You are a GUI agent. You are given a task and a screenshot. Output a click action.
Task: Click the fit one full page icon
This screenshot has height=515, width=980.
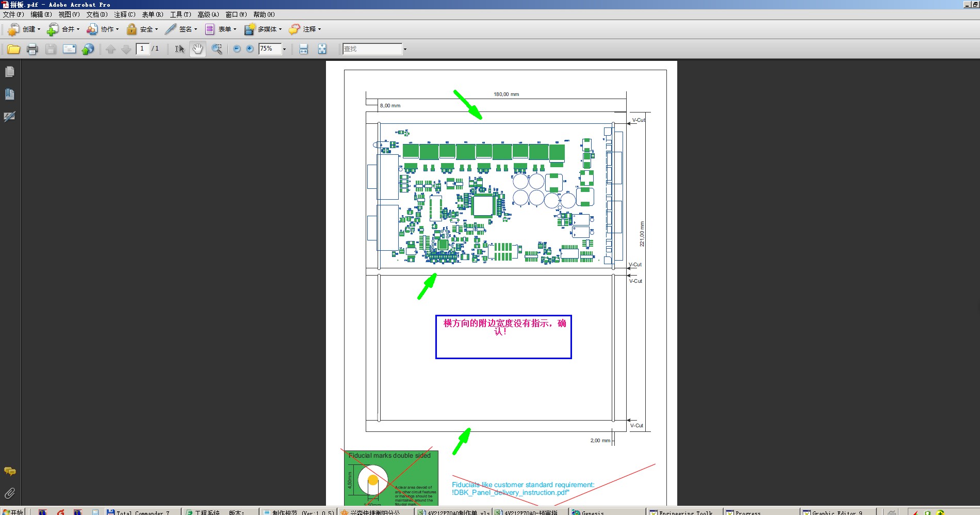[x=322, y=49]
